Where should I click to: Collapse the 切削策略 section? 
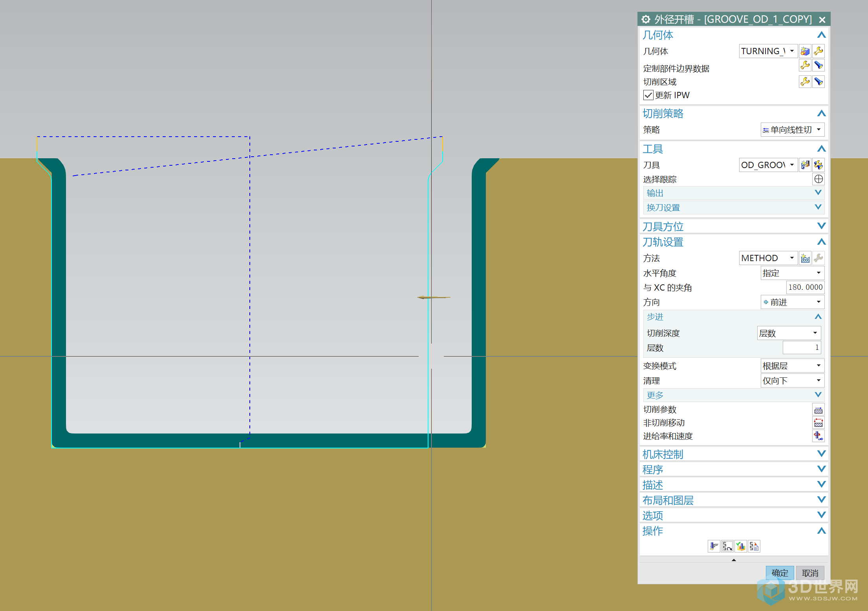coord(821,113)
